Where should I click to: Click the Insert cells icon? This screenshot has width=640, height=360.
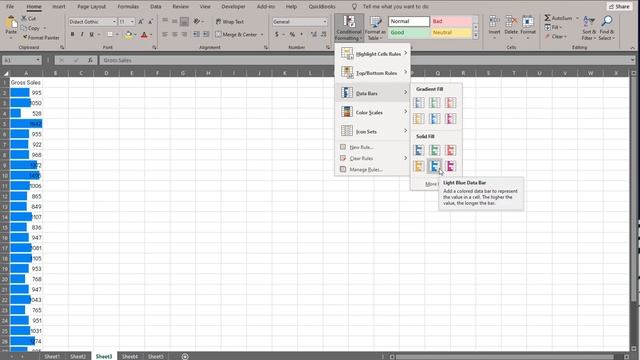coord(494,22)
